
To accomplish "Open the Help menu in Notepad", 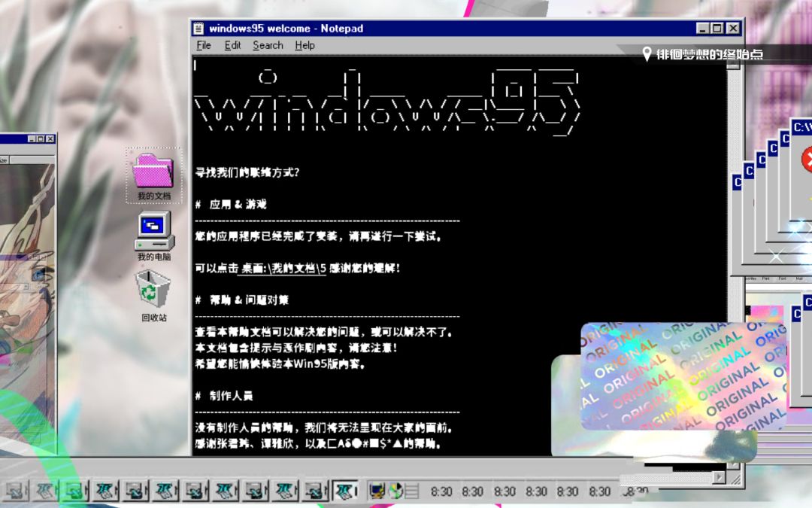I will (x=304, y=46).
